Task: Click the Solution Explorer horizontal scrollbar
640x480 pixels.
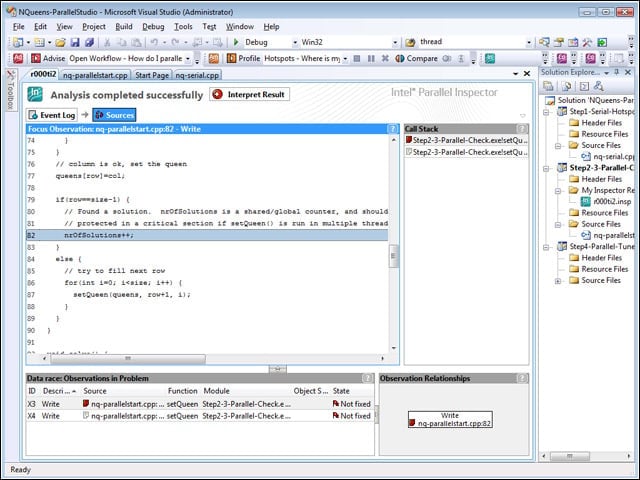Action: [x=569, y=456]
